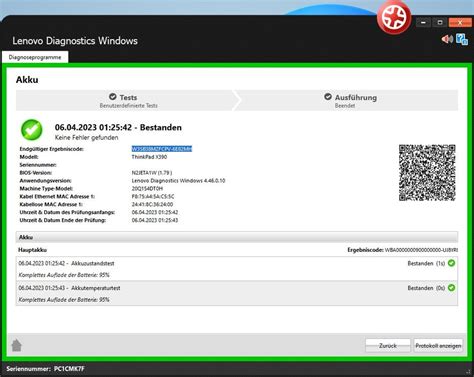This screenshot has width=474, height=377.
Task: Click the Kabellose MAC Adresse value
Action: tap(152, 204)
